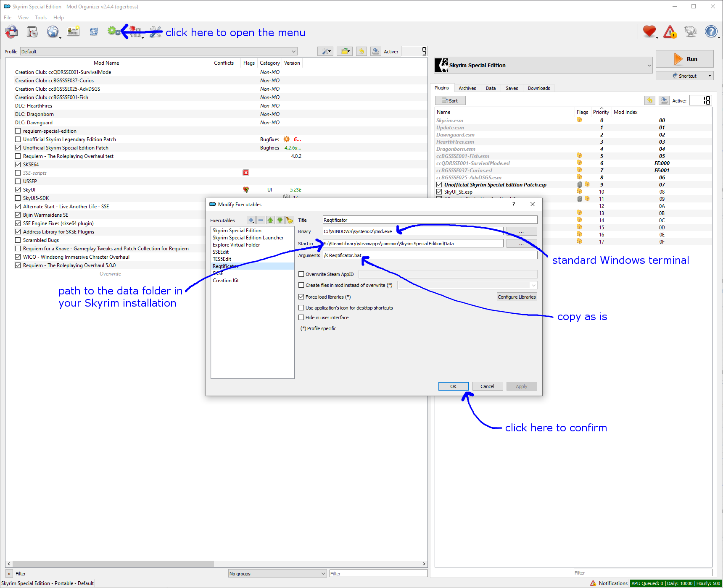Open the Profiles ID card icon
This screenshot has width=723, height=588.
pos(73,31)
